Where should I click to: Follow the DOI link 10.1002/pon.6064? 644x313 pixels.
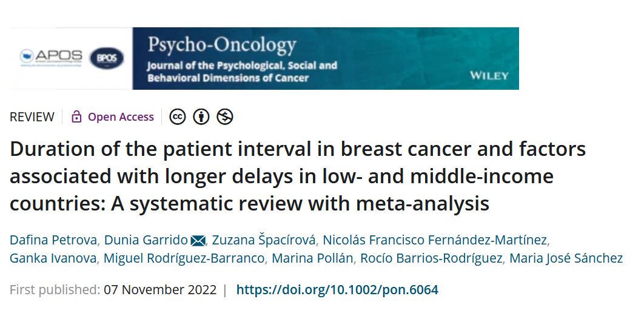[x=337, y=290]
